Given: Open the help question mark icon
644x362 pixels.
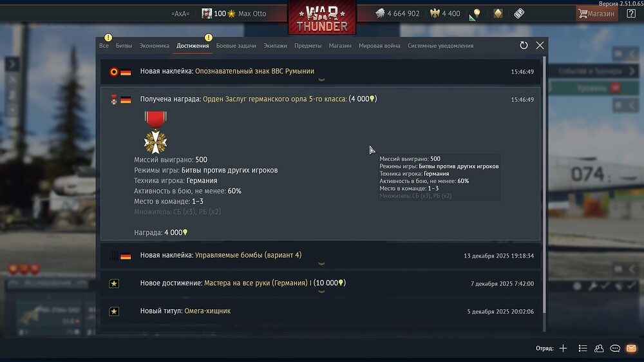Looking at the screenshot, I should tap(631, 14).
